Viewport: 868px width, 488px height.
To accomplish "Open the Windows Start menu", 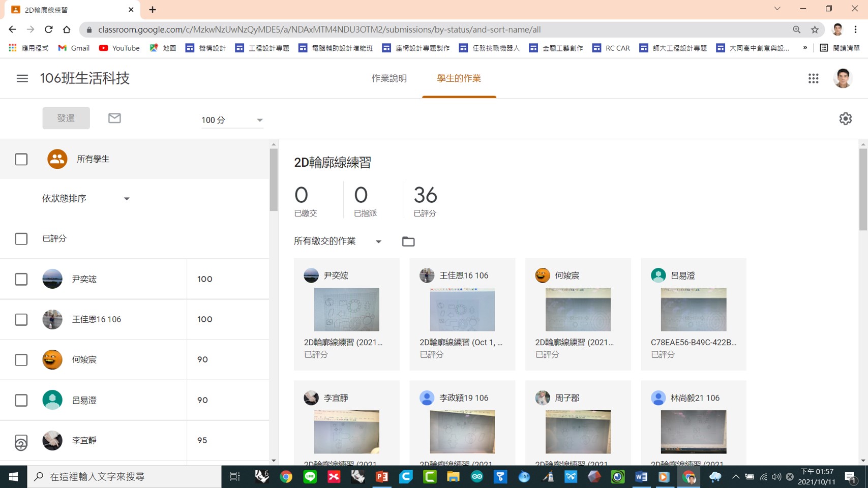I will [x=13, y=477].
